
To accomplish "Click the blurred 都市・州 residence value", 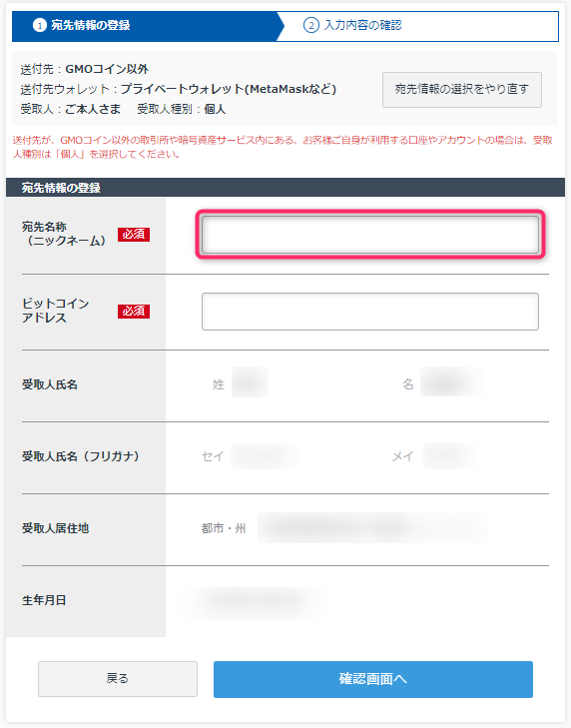I will click(372, 528).
